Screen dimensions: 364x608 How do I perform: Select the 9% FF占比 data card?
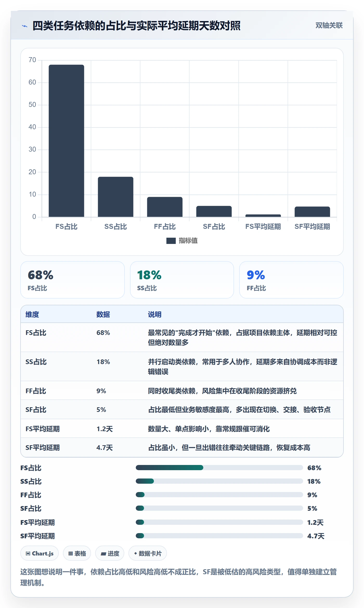coord(291,280)
